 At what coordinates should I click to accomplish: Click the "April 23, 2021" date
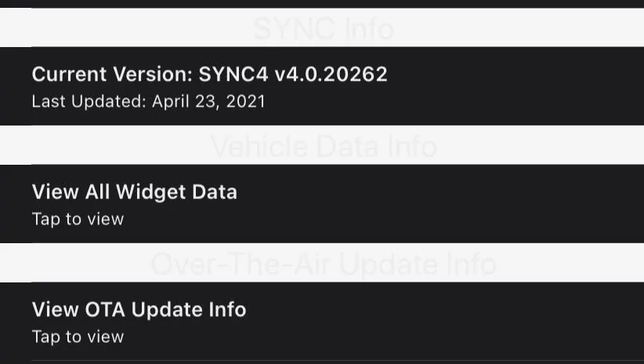click(208, 102)
